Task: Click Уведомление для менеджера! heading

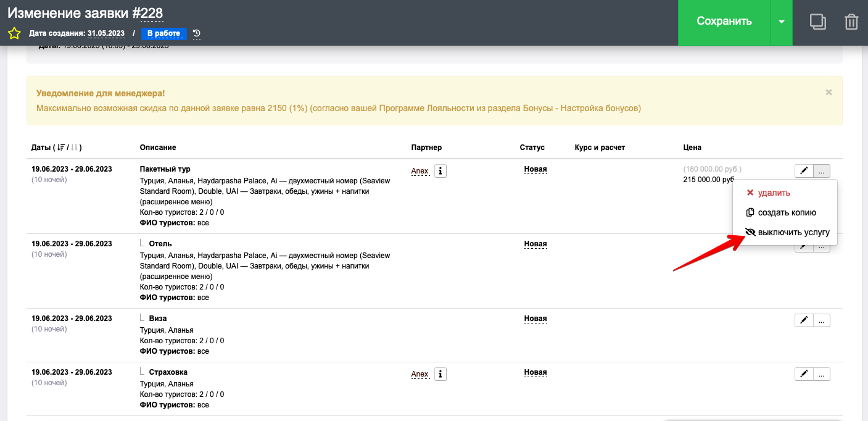Action: 101,94
